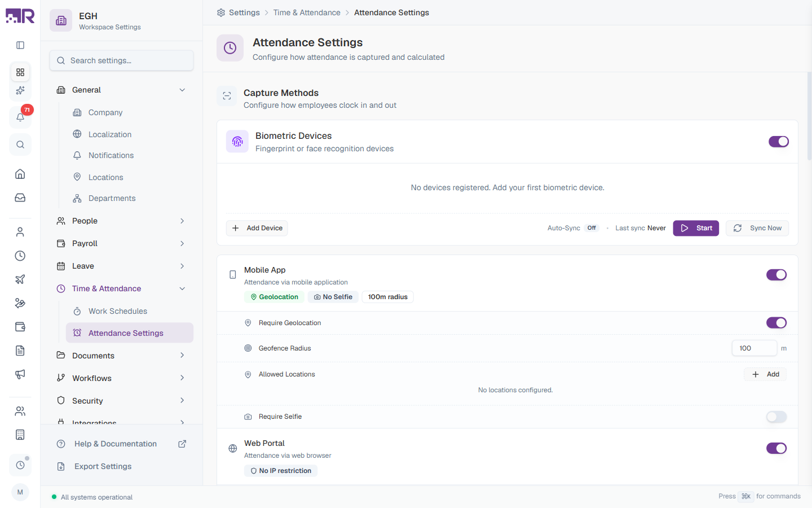This screenshot has width=812, height=508.
Task: Click the page vertical scrollbar
Action: click(x=809, y=116)
